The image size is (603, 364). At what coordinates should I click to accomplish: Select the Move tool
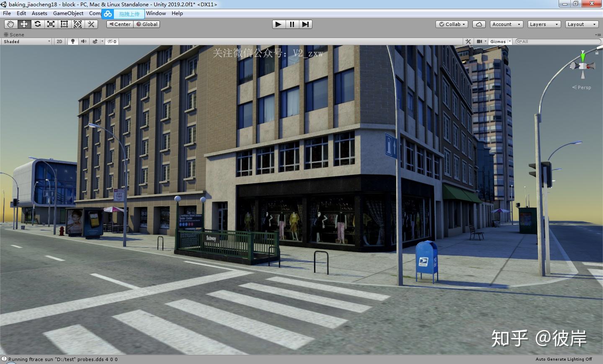[24, 24]
